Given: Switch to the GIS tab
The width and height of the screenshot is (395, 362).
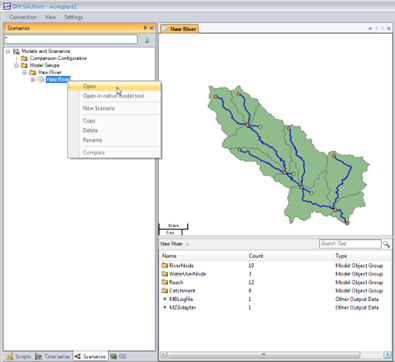Looking at the screenshot, I should [x=119, y=356].
